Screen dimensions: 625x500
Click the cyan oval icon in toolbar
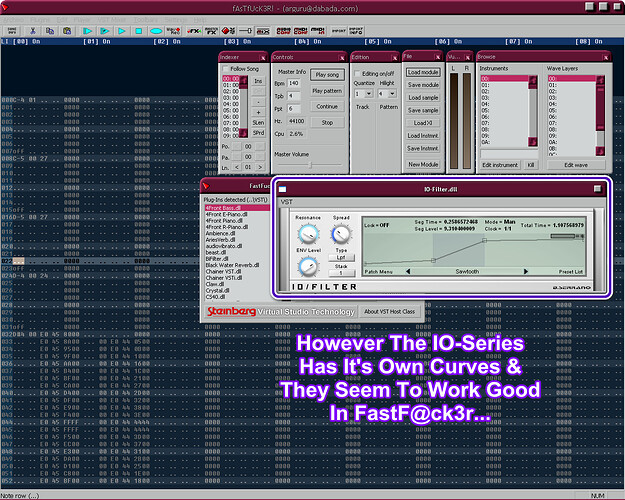point(156,31)
